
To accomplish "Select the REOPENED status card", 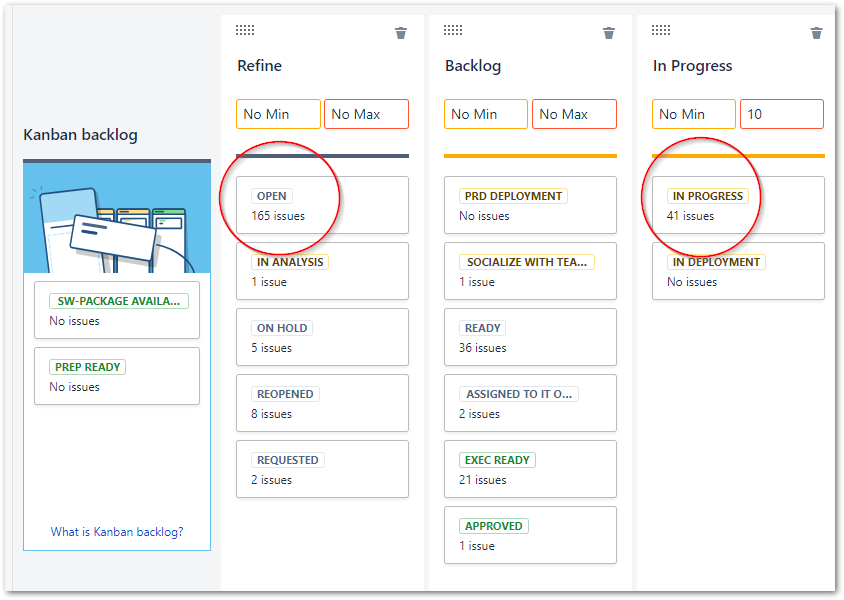I will click(322, 403).
